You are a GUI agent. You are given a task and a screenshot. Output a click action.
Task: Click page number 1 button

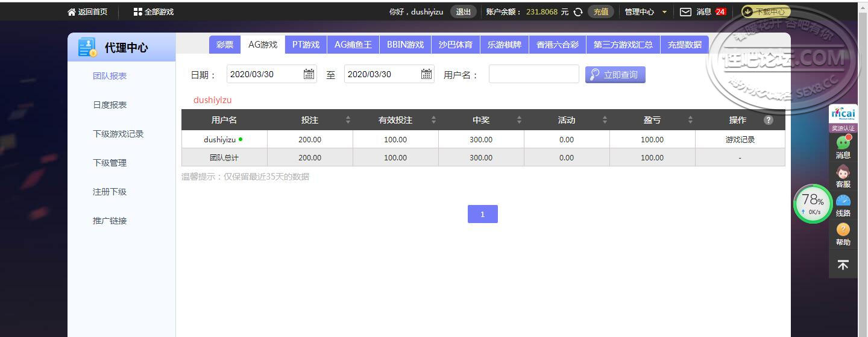tap(483, 214)
